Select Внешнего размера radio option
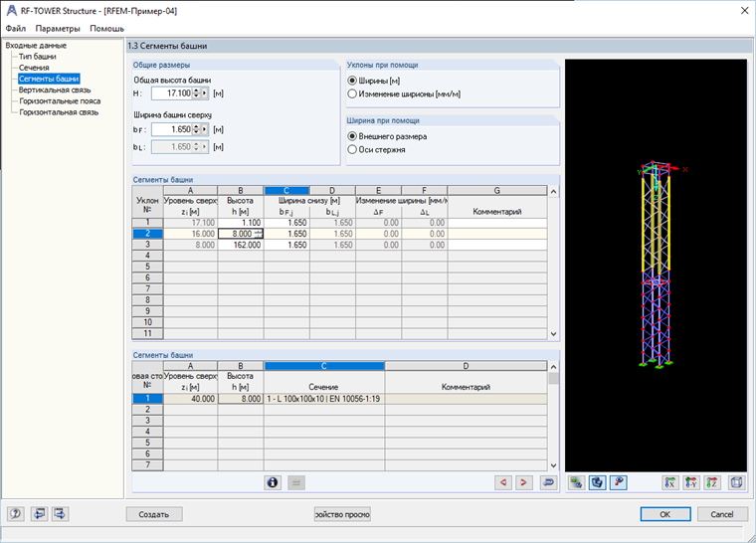The height and width of the screenshot is (543, 756). coord(352,136)
